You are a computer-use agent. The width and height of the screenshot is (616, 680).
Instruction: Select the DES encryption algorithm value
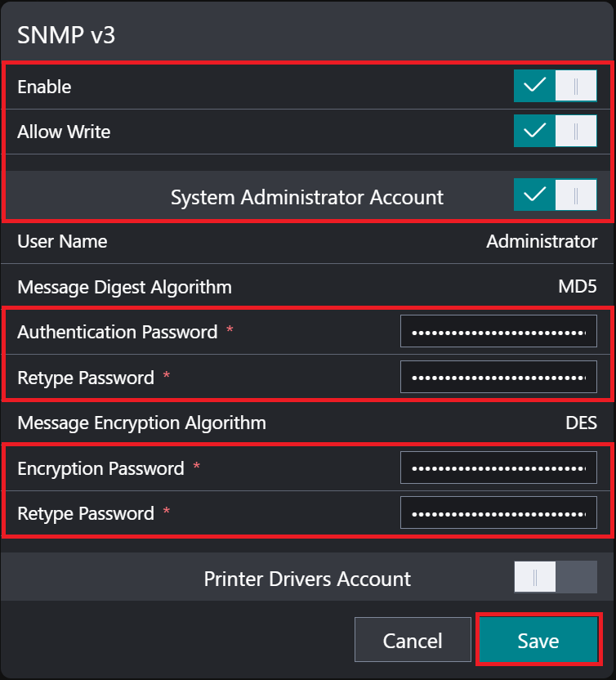(581, 423)
